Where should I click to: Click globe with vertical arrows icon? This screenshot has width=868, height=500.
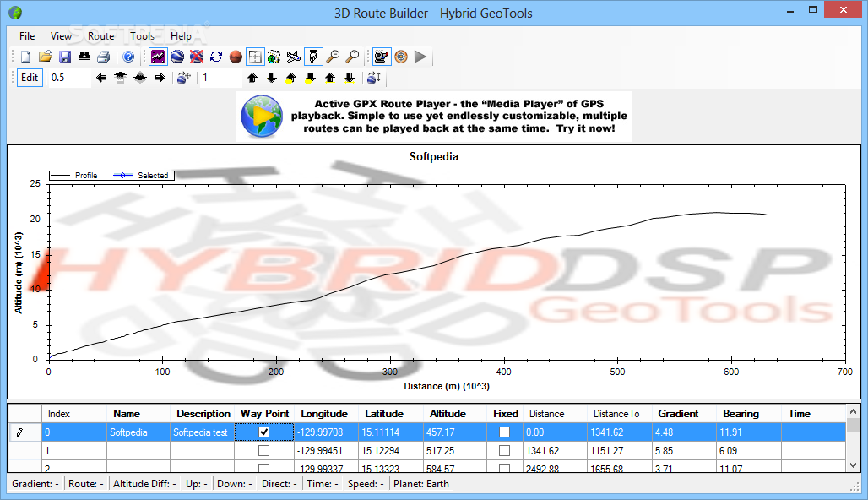[x=374, y=78]
